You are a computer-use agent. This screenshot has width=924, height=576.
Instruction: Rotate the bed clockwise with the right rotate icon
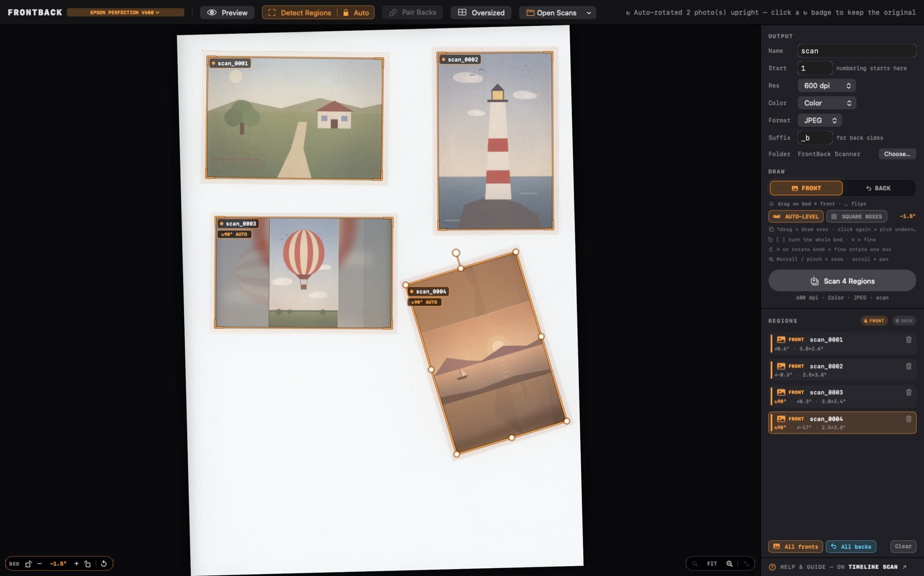click(x=88, y=564)
